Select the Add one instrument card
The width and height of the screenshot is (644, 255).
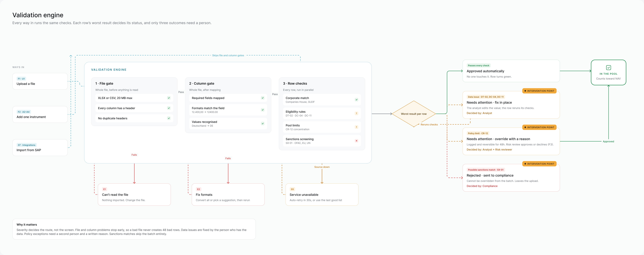click(x=40, y=115)
